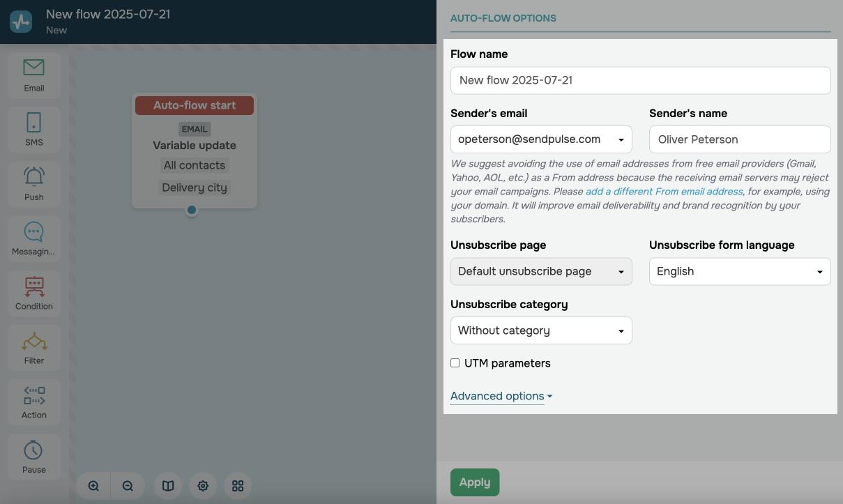The width and height of the screenshot is (843, 504).
Task: Zoom out on the flow canvas
Action: click(128, 486)
